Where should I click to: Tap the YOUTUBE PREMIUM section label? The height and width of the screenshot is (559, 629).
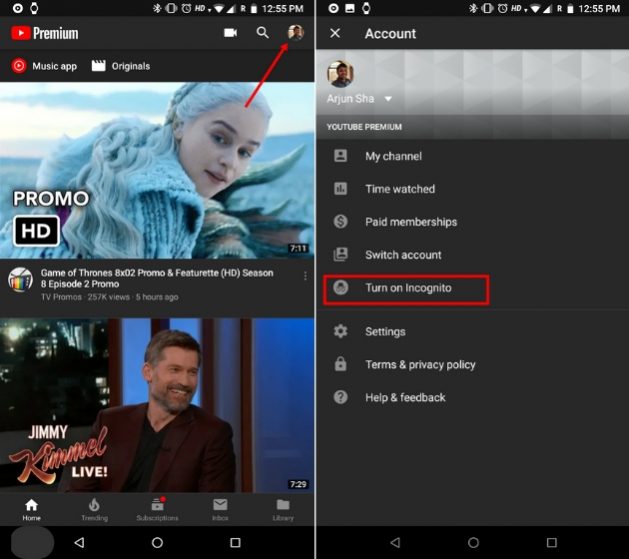click(364, 127)
